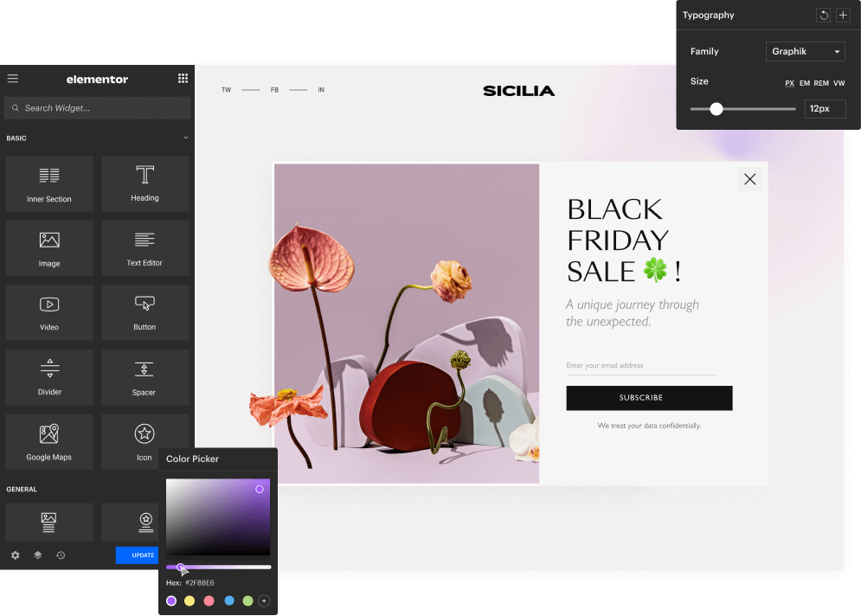861x616 pixels.
Task: Switch to the TW breakpoint tab
Action: coord(226,89)
